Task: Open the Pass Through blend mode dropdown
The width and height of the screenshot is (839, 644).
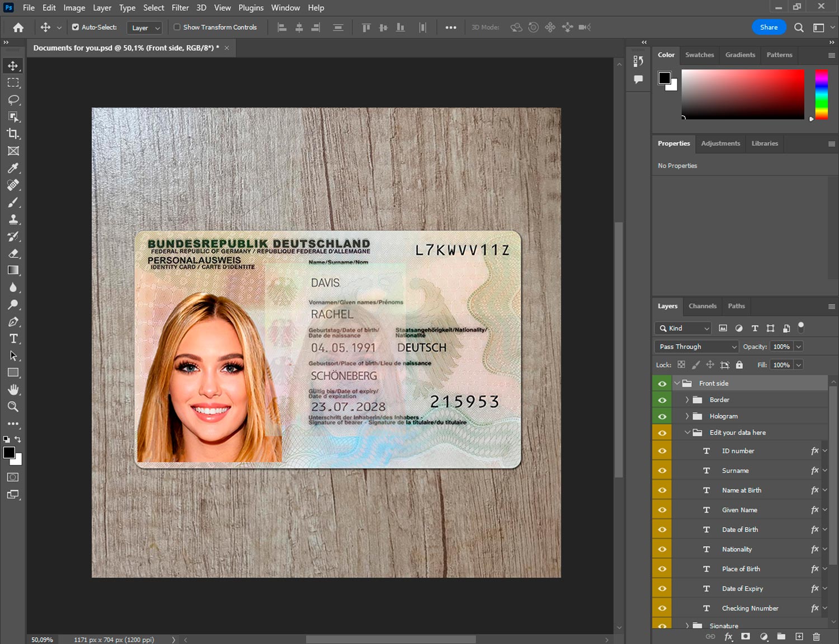Action: point(696,347)
